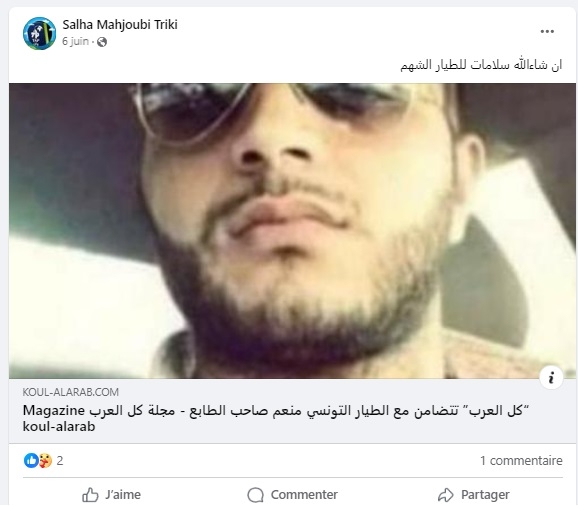This screenshot has width=578, height=506.
Task: Open the article preview photo
Action: (x=292, y=231)
